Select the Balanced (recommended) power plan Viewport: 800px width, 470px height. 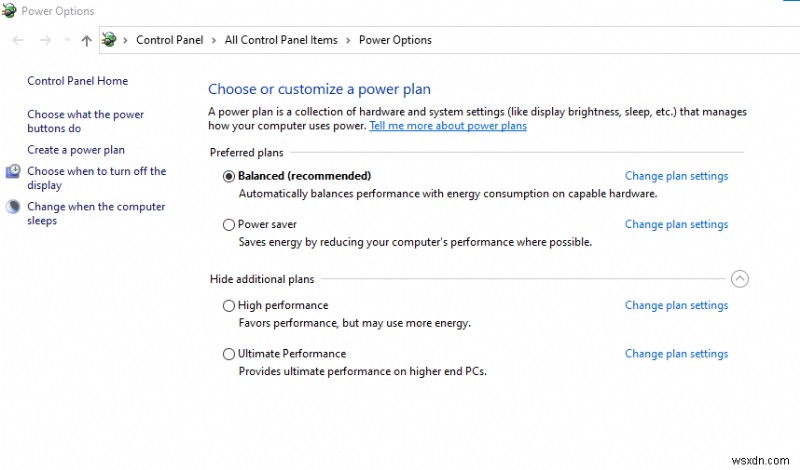tap(229, 176)
